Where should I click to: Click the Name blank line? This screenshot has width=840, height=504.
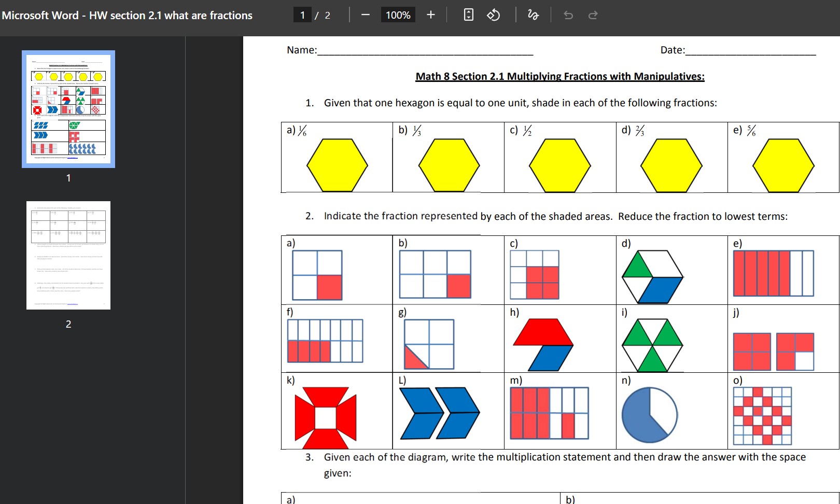[x=425, y=50]
